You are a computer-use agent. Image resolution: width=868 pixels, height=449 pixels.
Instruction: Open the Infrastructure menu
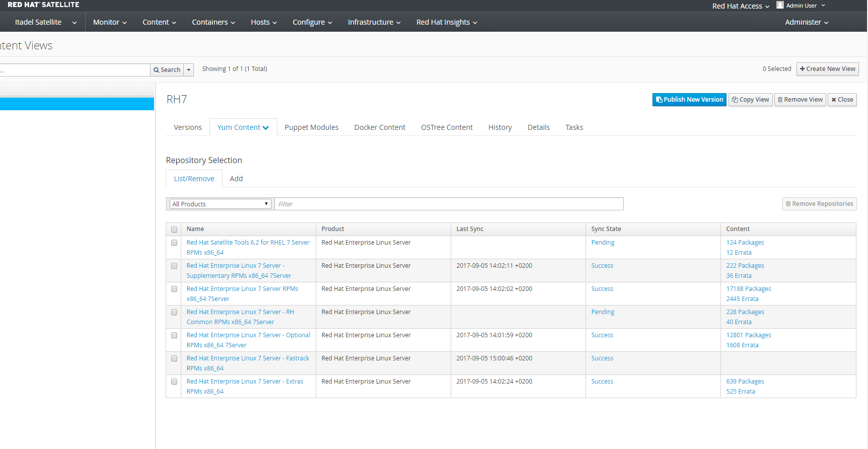tap(374, 22)
